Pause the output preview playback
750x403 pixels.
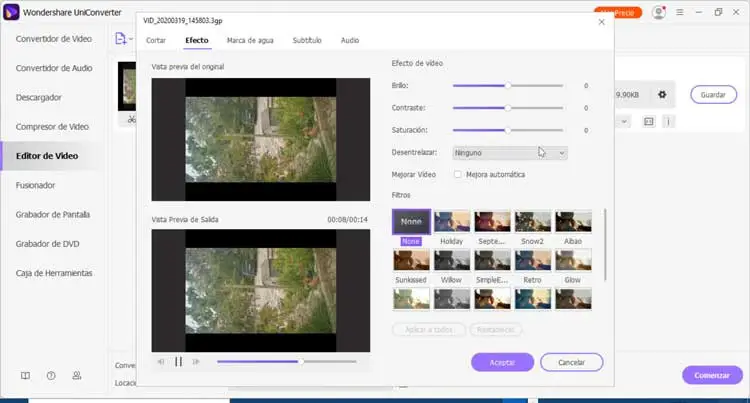[178, 361]
